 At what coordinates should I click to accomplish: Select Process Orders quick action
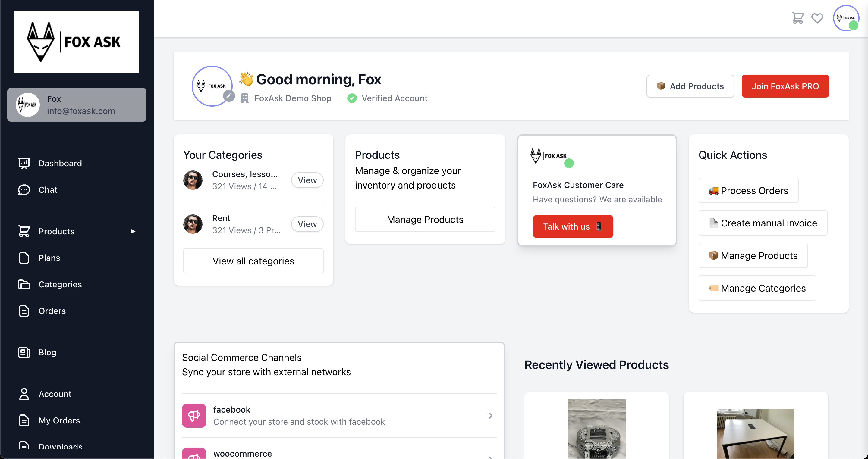748,191
